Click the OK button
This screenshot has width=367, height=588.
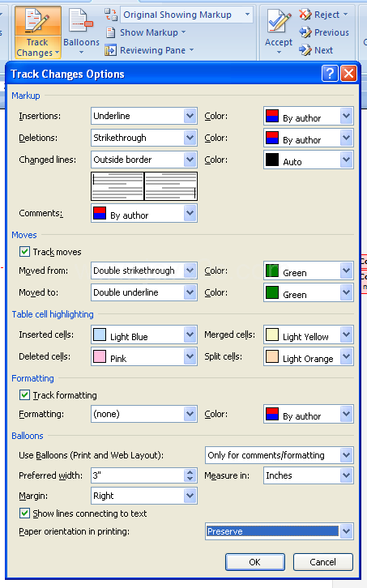[255, 562]
